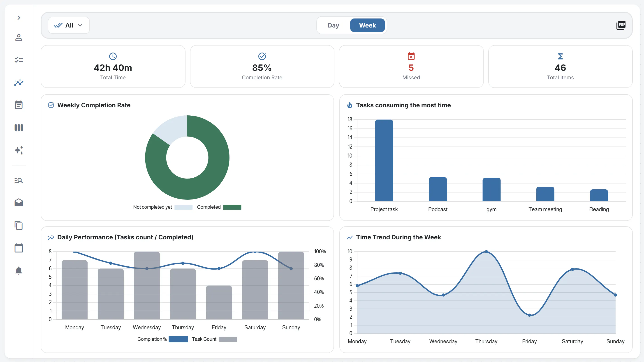The height and width of the screenshot is (362, 644).
Task: Click the Friday low point in Time Trend
Action: point(529,315)
